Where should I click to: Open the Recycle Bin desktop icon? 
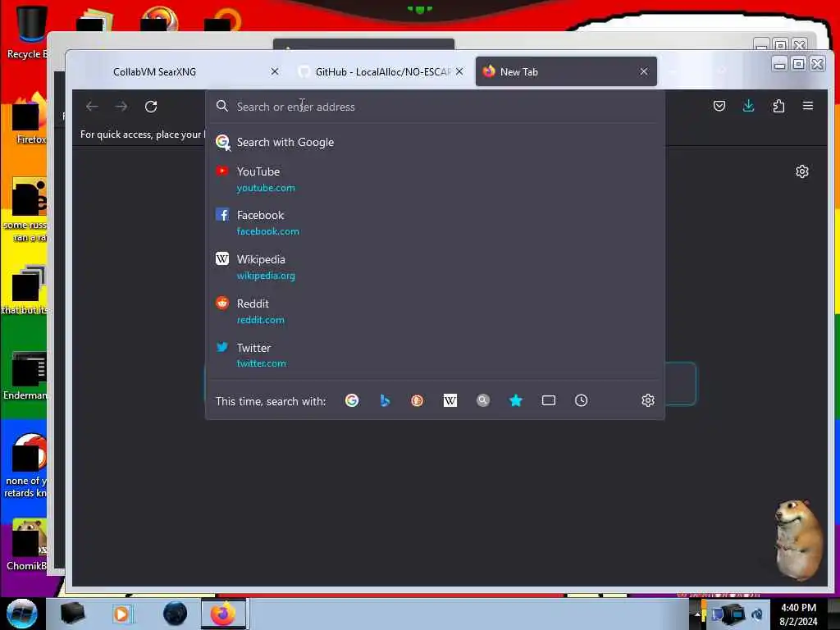tap(27, 32)
